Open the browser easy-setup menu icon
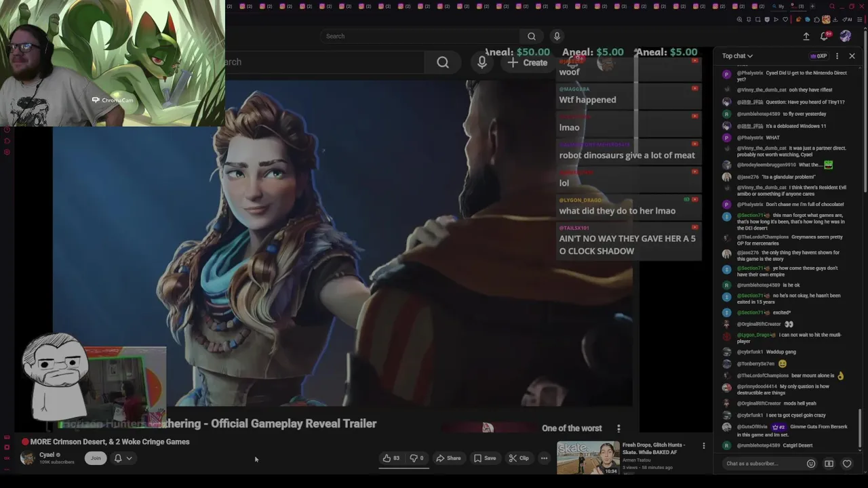 pos(860,20)
